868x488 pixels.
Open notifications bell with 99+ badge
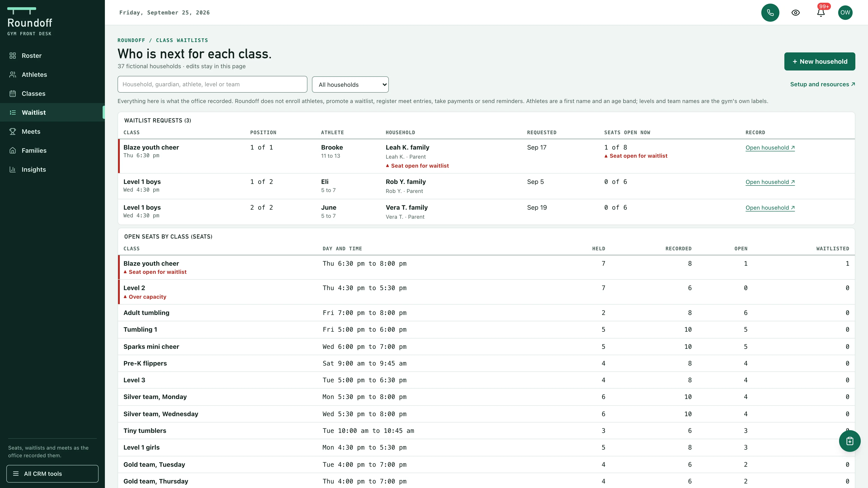[821, 12]
